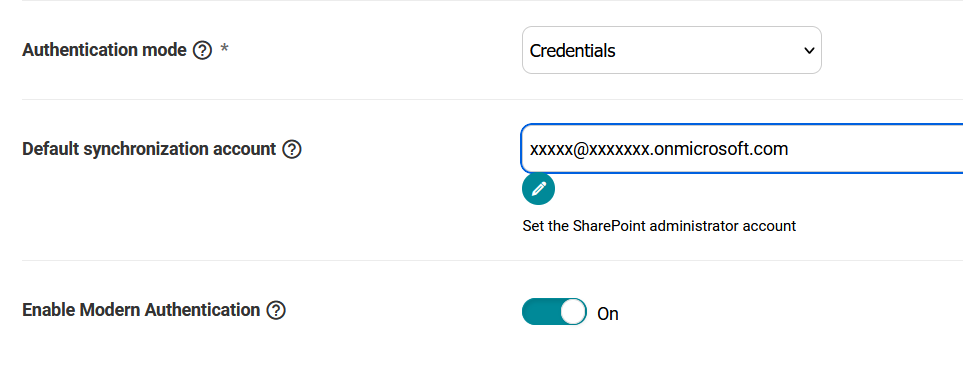
Task: Click the Enable Modern Authentication label
Action: (x=141, y=310)
